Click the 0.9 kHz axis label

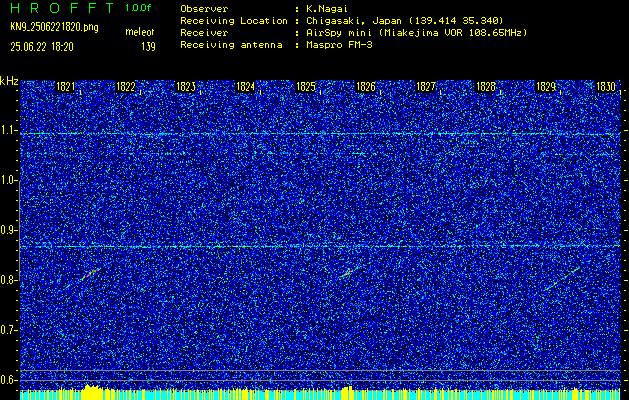click(x=8, y=230)
